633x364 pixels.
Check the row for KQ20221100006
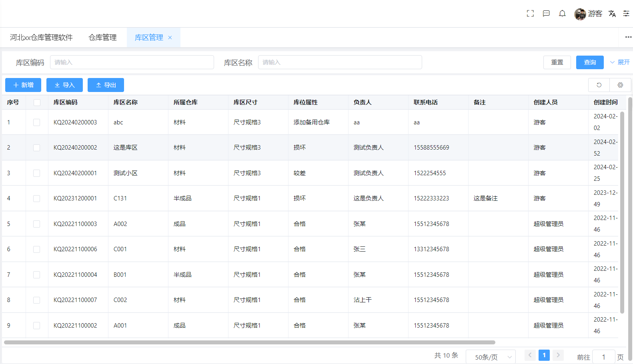pos(36,249)
